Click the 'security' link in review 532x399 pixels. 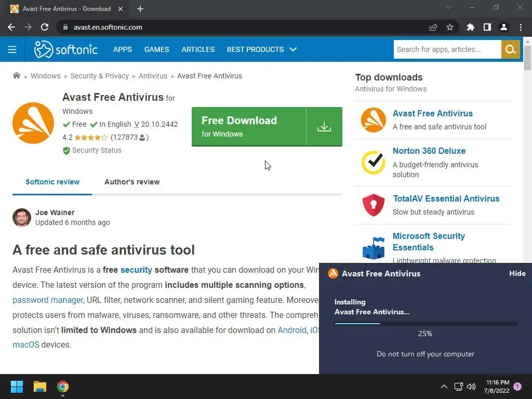coord(136,270)
